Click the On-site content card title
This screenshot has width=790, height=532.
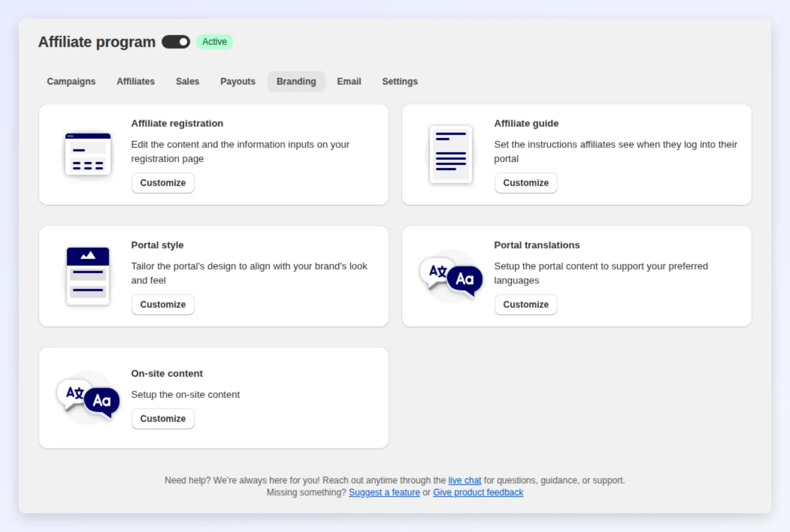click(167, 374)
